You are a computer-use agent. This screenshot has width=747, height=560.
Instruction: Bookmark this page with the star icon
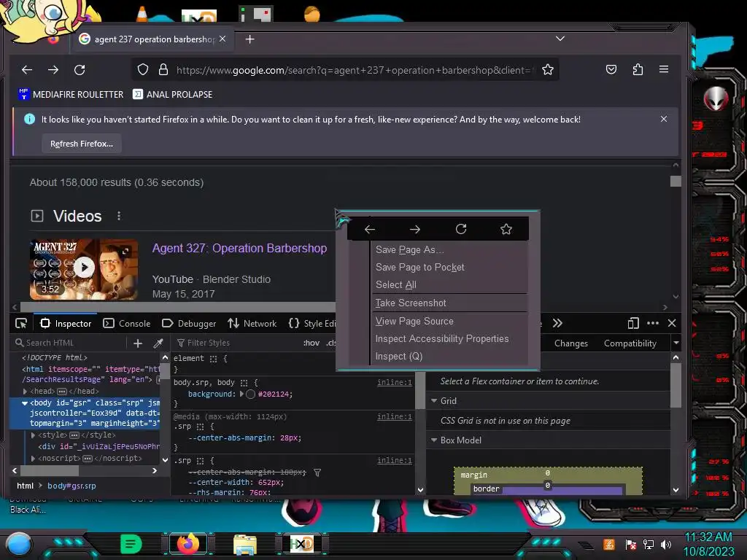click(x=548, y=70)
